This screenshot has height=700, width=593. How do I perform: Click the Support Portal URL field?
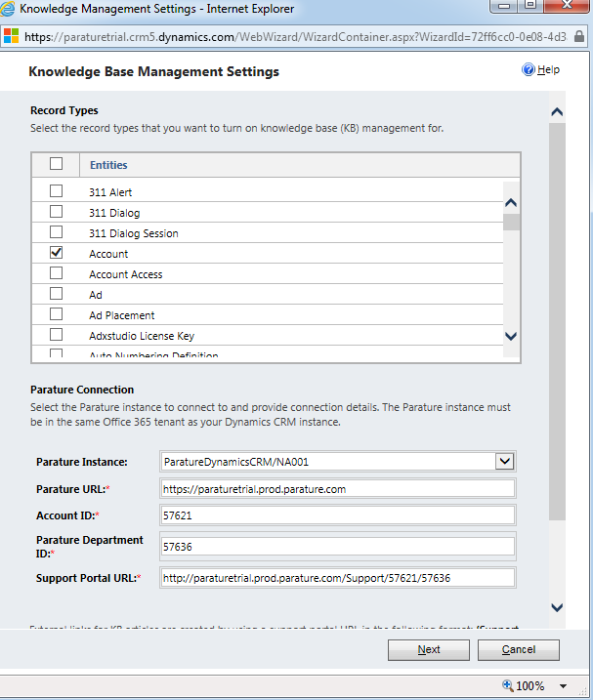pyautogui.click(x=337, y=578)
